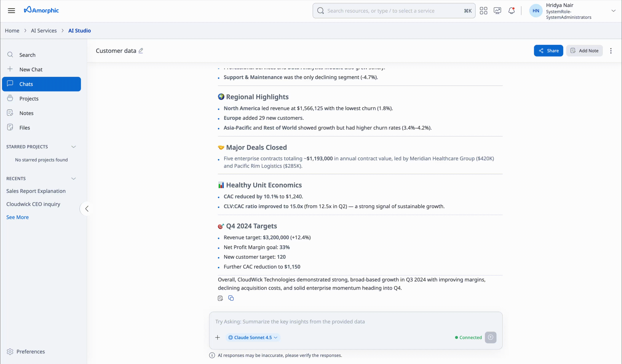622x364 pixels.
Task: Start a New Chat from sidebar
Action: [41, 69]
